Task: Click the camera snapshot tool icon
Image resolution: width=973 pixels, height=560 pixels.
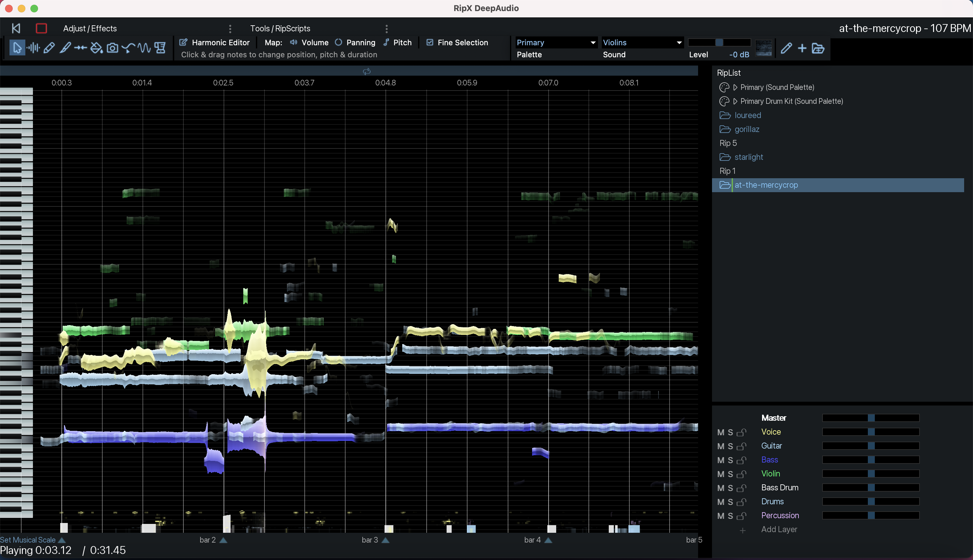Action: (x=112, y=48)
